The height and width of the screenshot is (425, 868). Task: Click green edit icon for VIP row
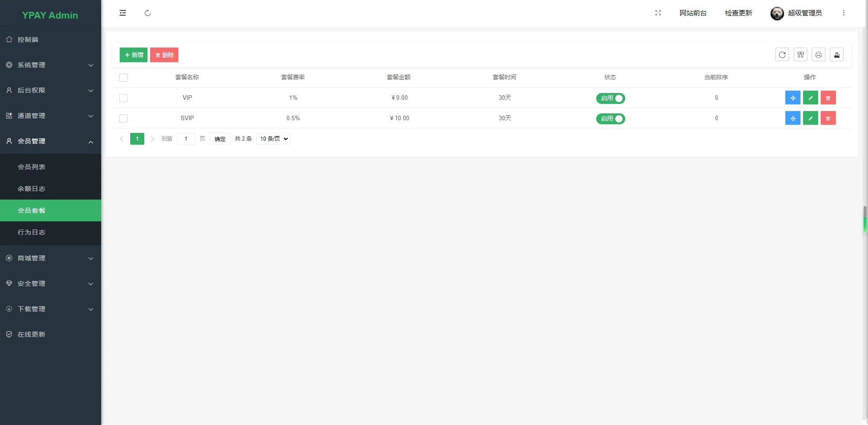pos(810,98)
